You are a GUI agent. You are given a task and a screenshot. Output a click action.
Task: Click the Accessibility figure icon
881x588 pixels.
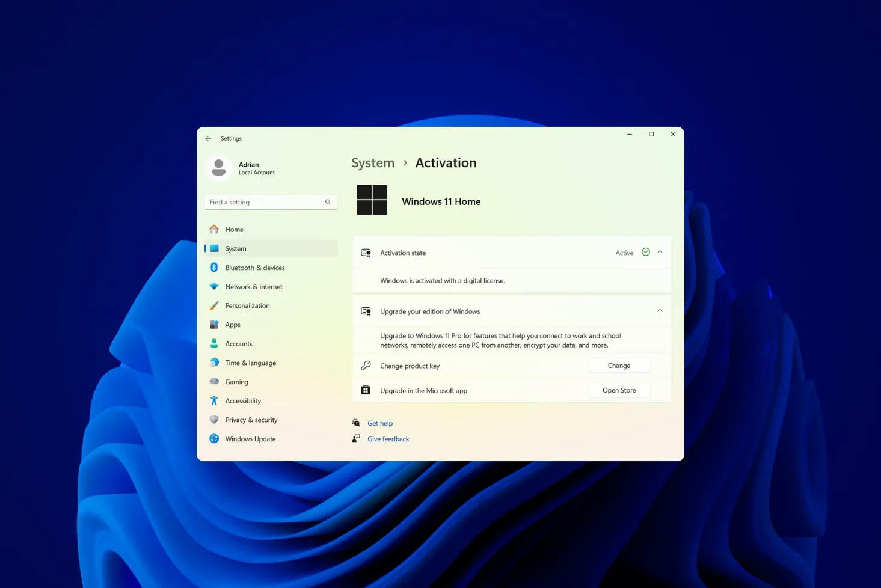tap(214, 400)
